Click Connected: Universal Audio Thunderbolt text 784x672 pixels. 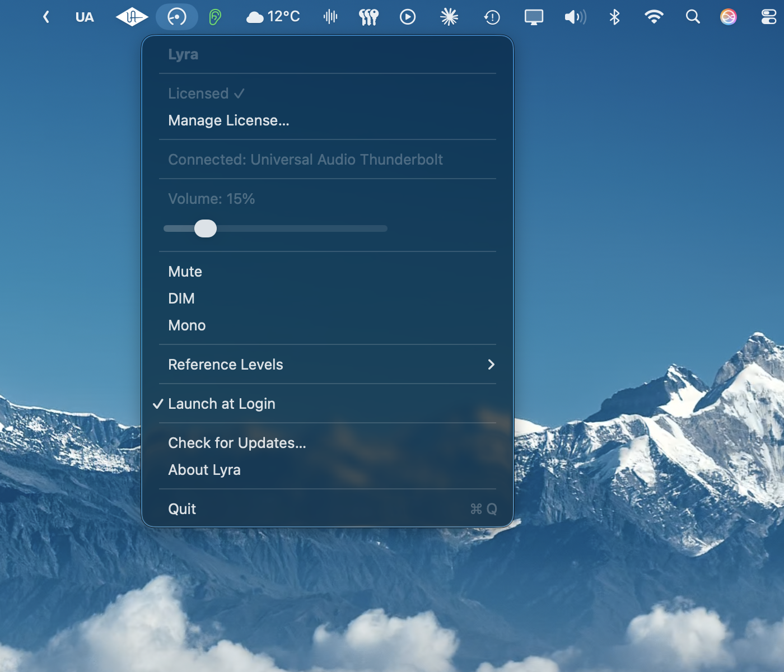coord(305,160)
